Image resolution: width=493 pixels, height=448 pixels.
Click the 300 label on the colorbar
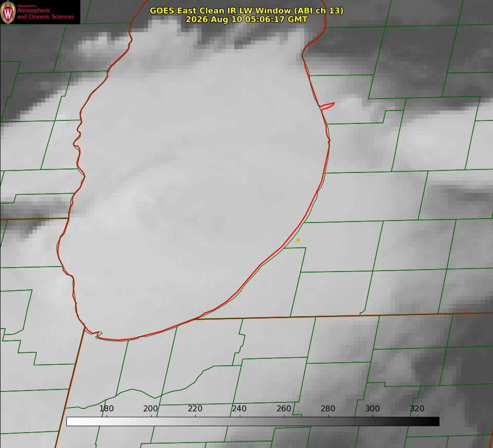pos(373,408)
